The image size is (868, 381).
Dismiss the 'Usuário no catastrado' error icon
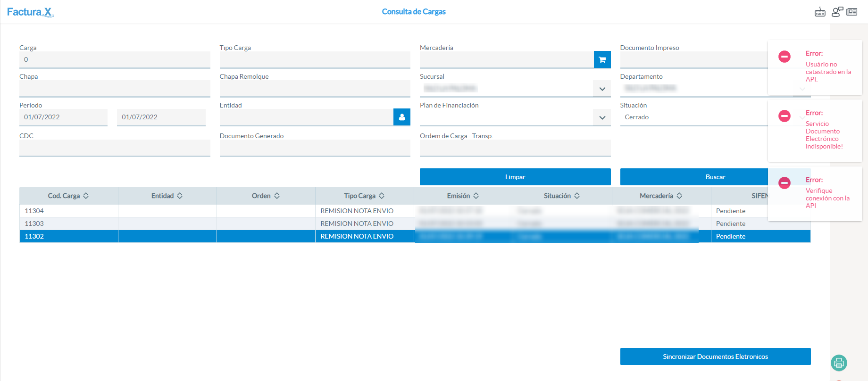pos(785,57)
